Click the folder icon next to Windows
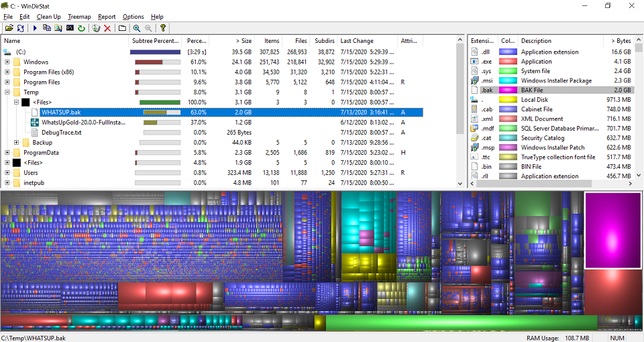This screenshot has height=342, width=644. click(16, 62)
